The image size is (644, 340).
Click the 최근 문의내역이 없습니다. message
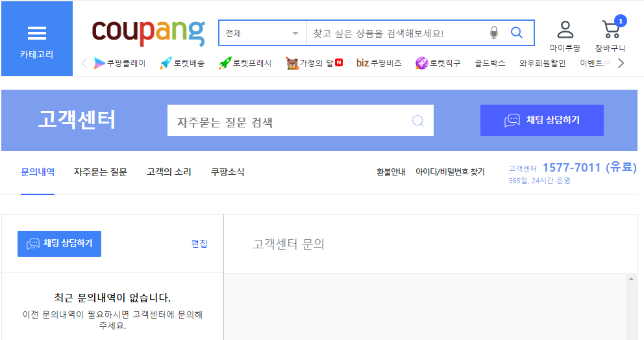coord(112,298)
